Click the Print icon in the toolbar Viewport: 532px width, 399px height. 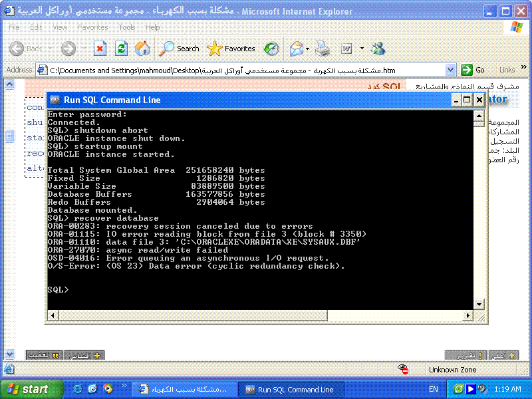(323, 49)
